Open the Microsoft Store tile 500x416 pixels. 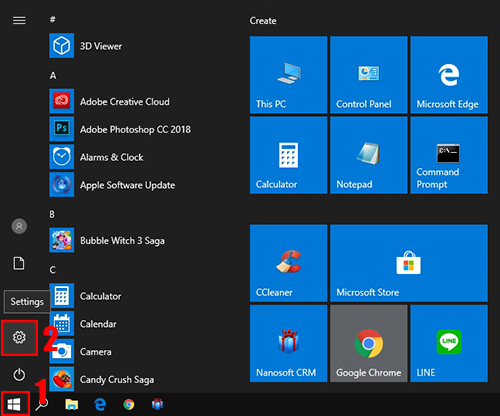[x=409, y=263]
